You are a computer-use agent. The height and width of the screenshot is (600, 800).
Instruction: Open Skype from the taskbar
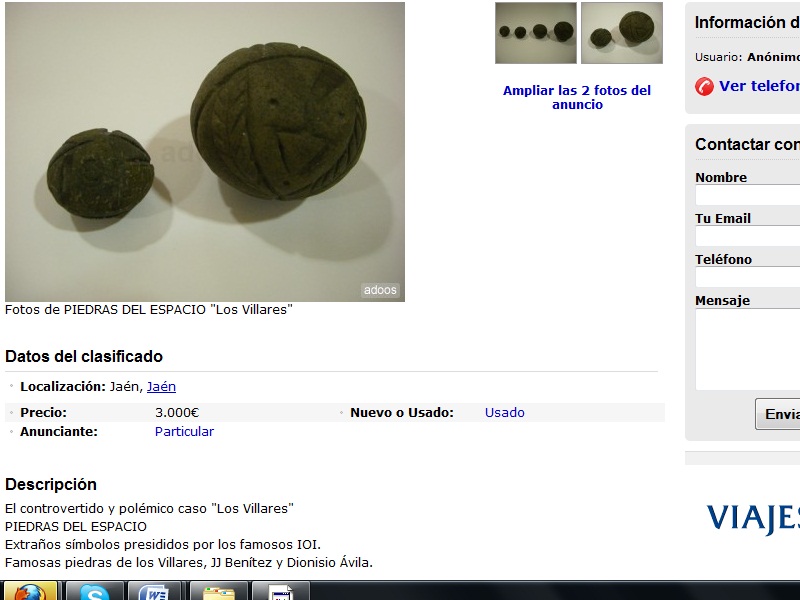pyautogui.click(x=94, y=591)
